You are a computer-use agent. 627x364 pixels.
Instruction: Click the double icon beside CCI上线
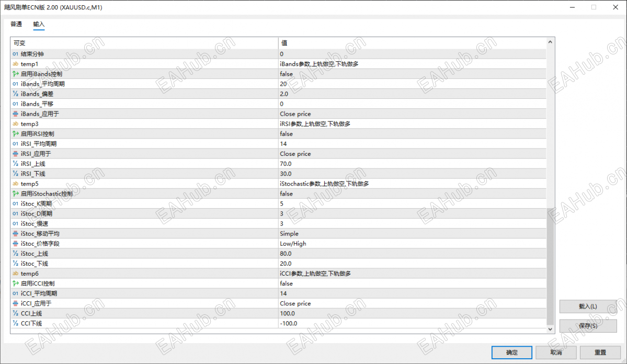[15, 314]
